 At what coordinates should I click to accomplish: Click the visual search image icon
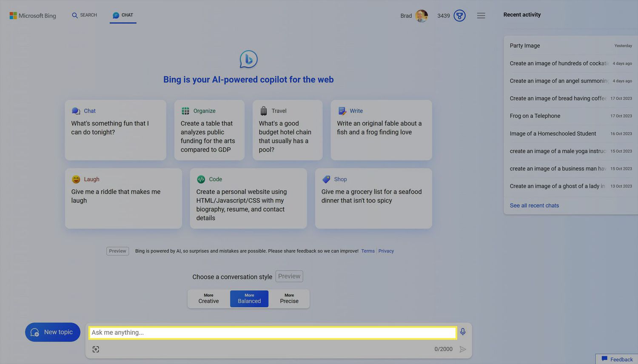96,349
